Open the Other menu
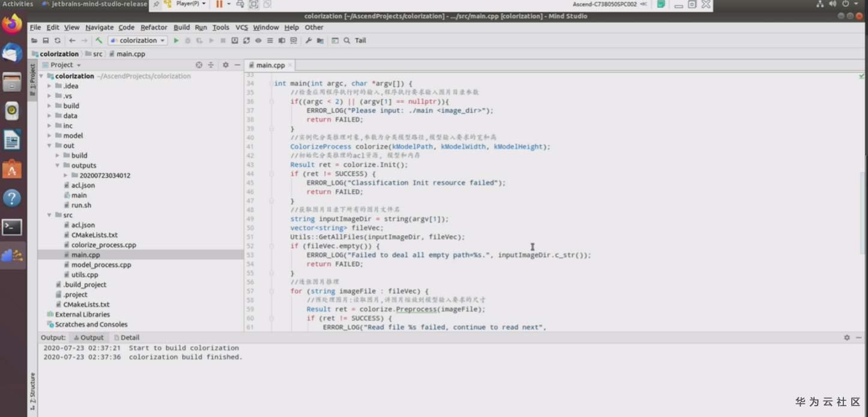Image resolution: width=868 pixels, height=417 pixels. click(x=314, y=28)
